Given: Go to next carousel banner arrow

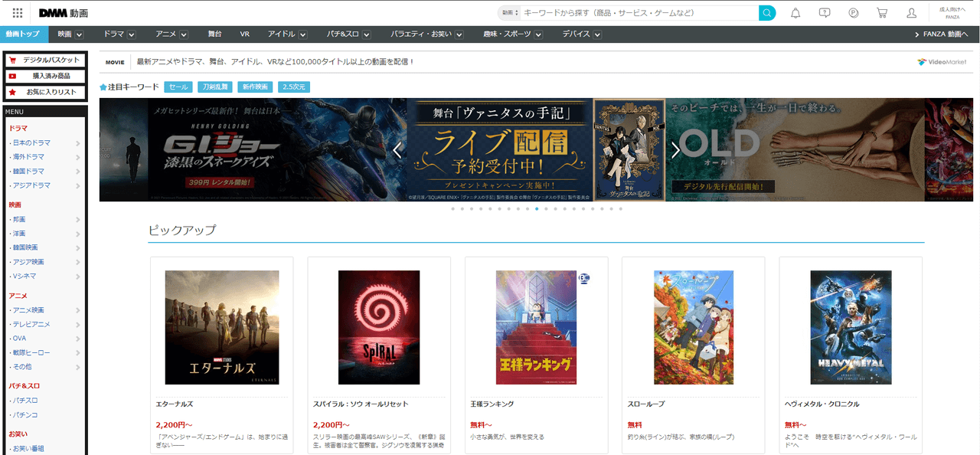Looking at the screenshot, I should tap(675, 150).
